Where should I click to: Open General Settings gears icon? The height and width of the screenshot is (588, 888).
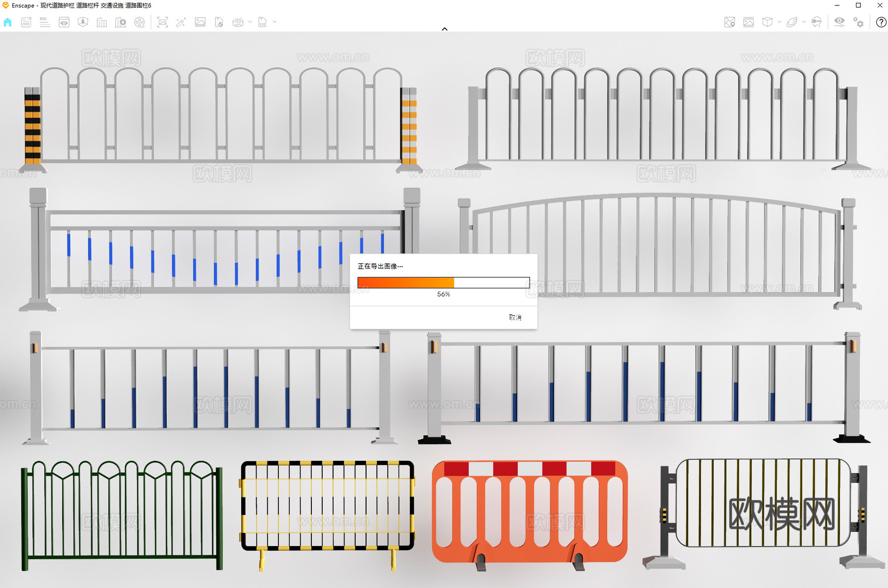coord(858,22)
